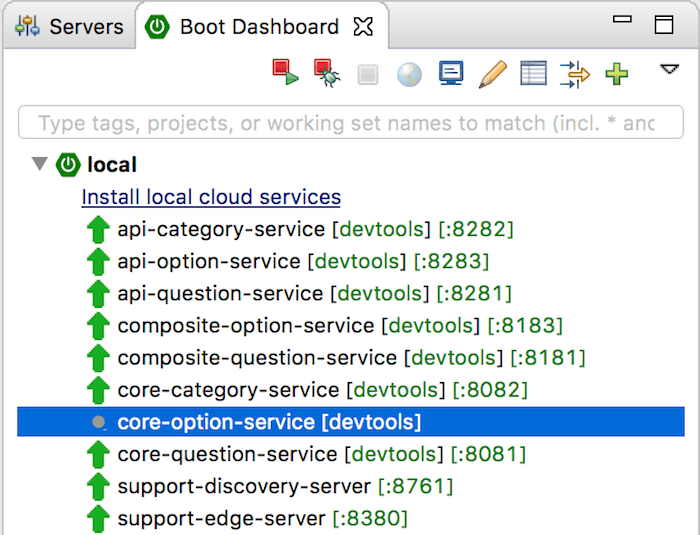Screen dimensions: 700x535
Task: Click core-option-service grey stopped icon
Action: 99,422
